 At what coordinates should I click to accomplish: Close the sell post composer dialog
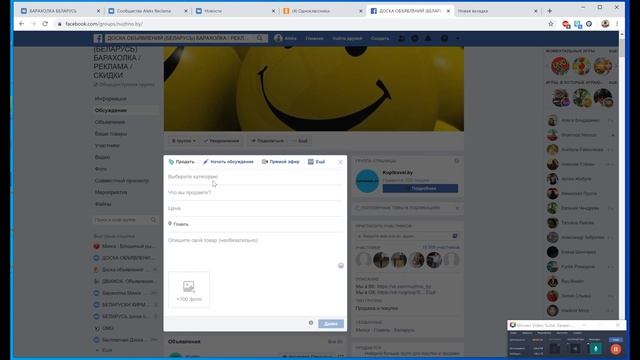[340, 162]
